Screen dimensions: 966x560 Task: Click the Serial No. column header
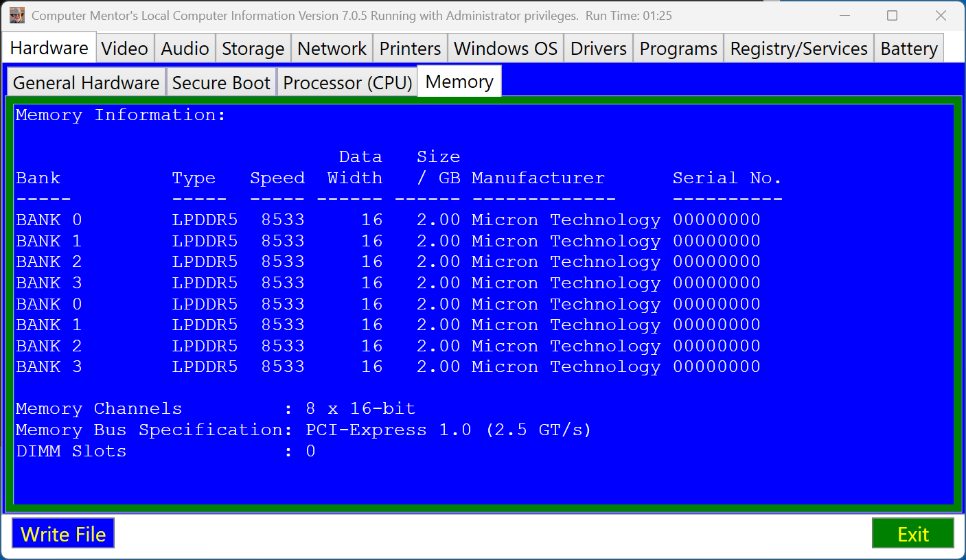[x=727, y=178]
